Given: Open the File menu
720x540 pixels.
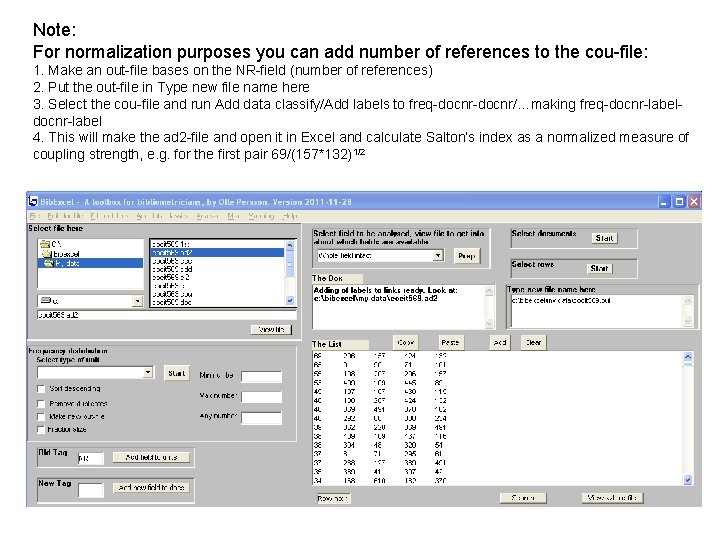Looking at the screenshot, I should click(x=33, y=216).
